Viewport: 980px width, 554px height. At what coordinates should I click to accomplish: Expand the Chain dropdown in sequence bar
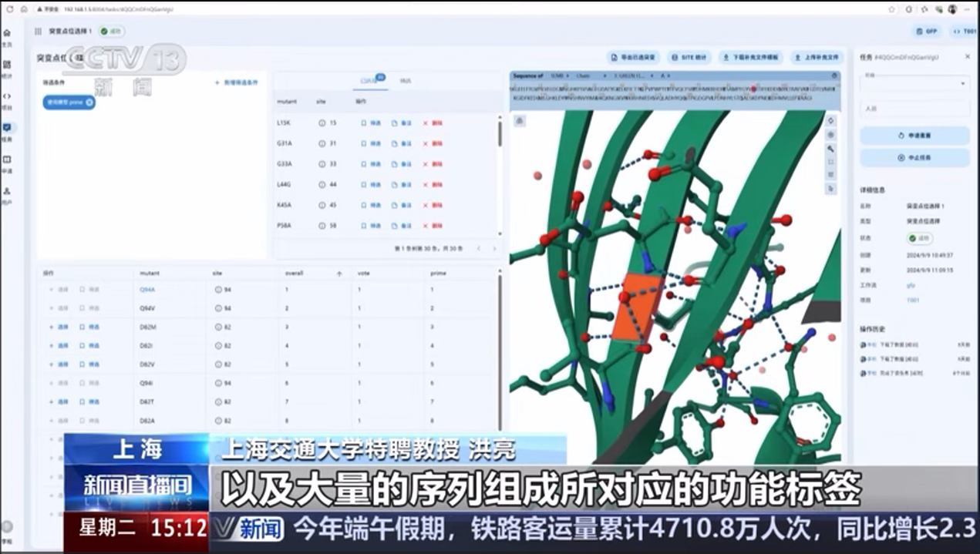(x=591, y=76)
